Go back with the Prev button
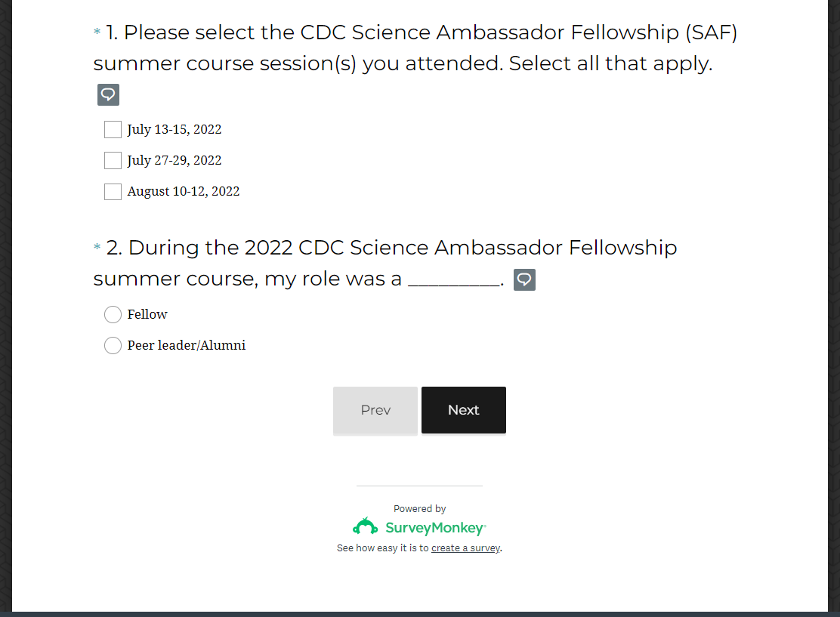Image resolution: width=840 pixels, height=617 pixels. 375,410
